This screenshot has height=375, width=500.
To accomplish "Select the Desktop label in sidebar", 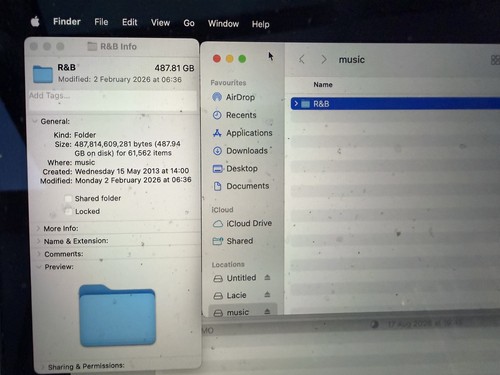I will coord(242,169).
